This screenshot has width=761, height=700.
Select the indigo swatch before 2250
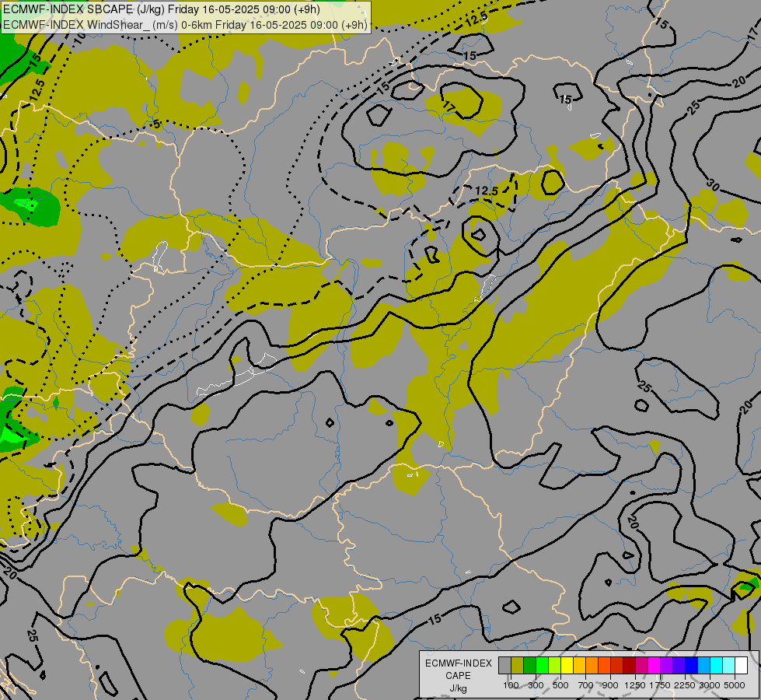click(679, 666)
